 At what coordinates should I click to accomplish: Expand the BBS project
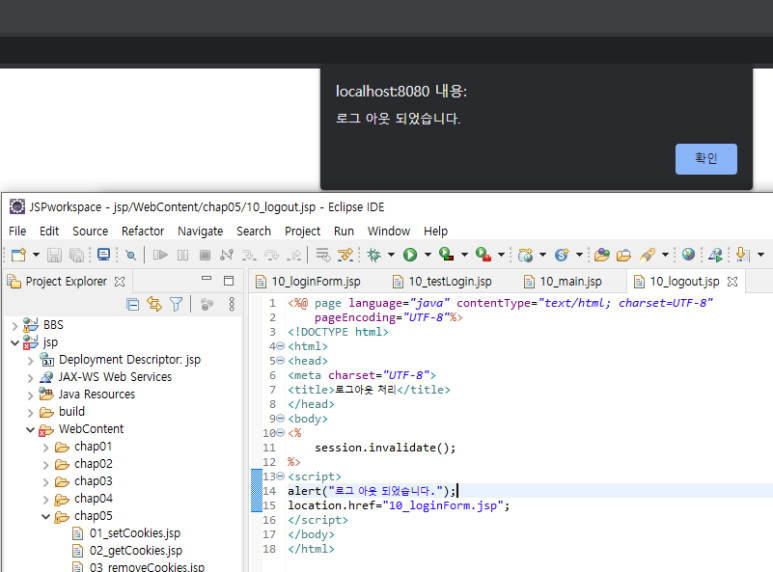click(x=15, y=325)
